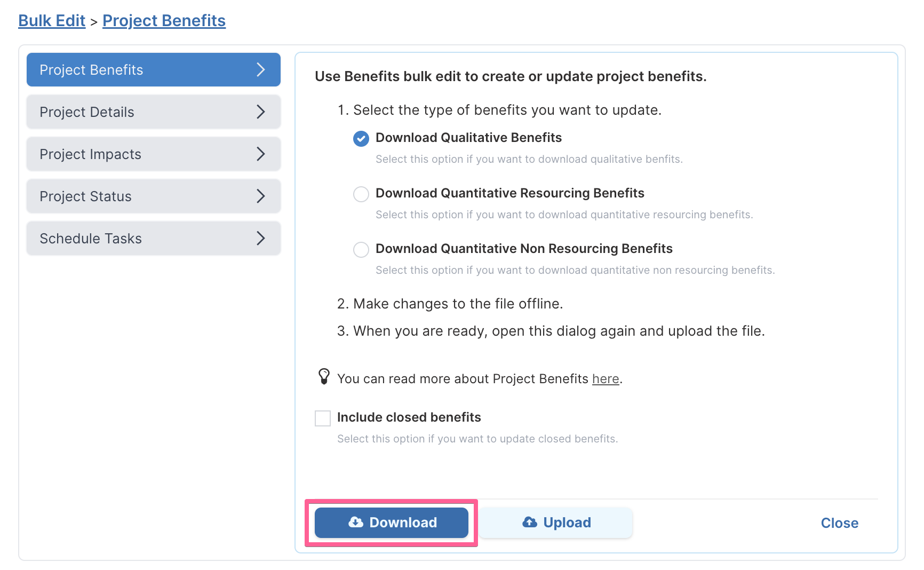Viewport: 924px width, 570px height.
Task: Click the lightbulb tip icon
Action: click(x=324, y=377)
